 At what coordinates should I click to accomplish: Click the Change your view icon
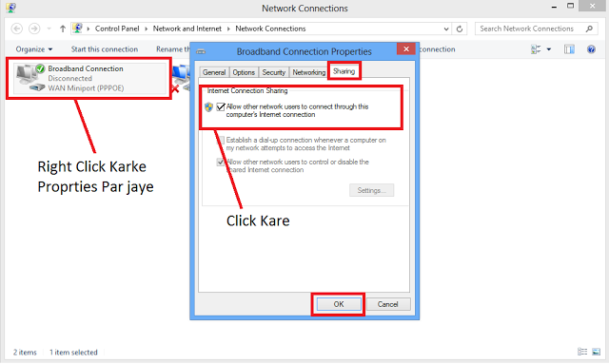coord(536,49)
